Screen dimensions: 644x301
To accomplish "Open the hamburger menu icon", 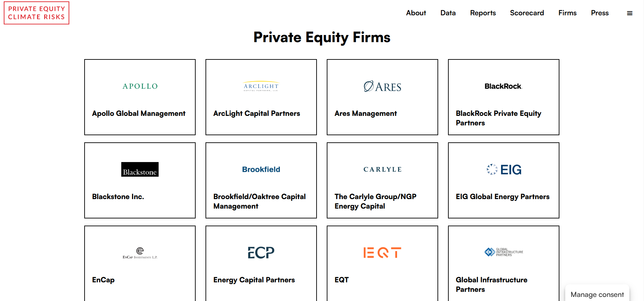I will tap(629, 13).
